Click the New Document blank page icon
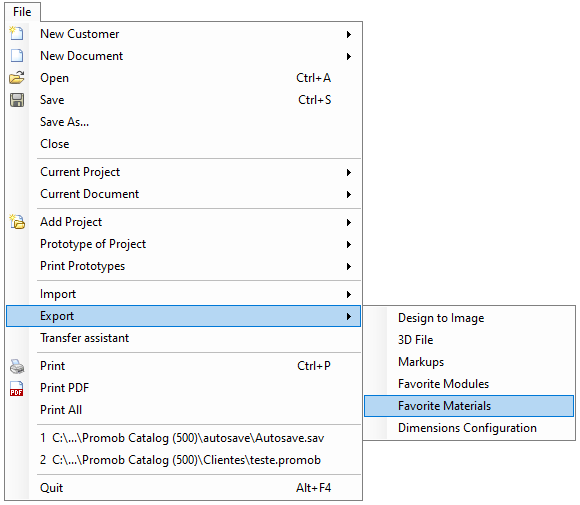 click(17, 55)
